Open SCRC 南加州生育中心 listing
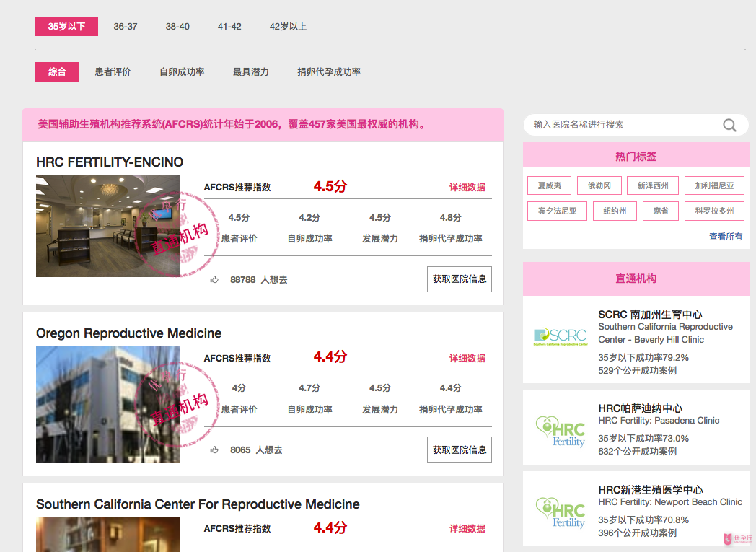This screenshot has height=552, width=756. point(650,315)
